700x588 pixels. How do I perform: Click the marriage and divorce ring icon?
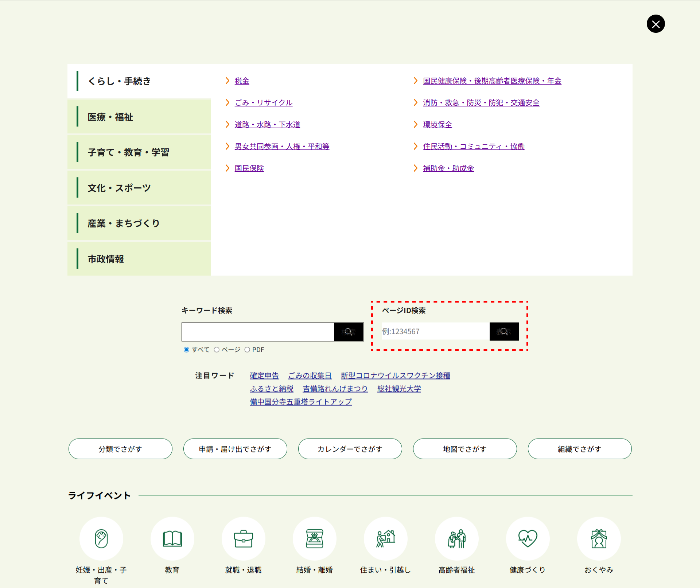click(314, 538)
